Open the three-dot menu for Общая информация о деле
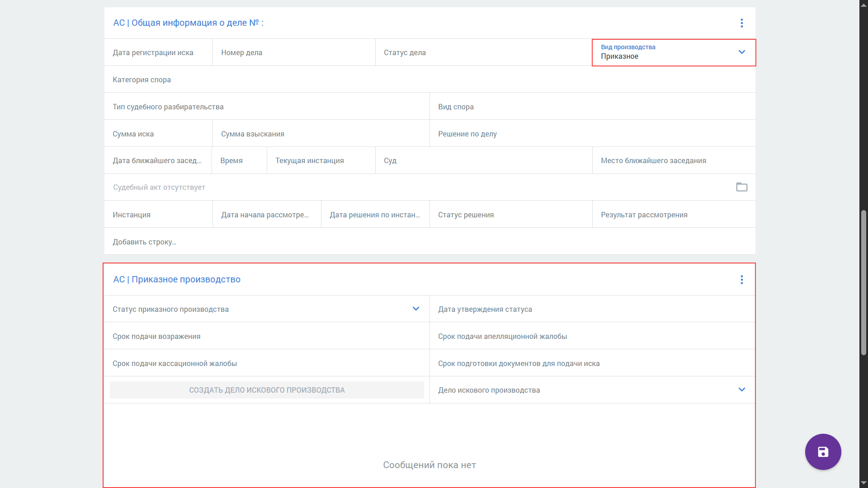 pyautogui.click(x=741, y=23)
